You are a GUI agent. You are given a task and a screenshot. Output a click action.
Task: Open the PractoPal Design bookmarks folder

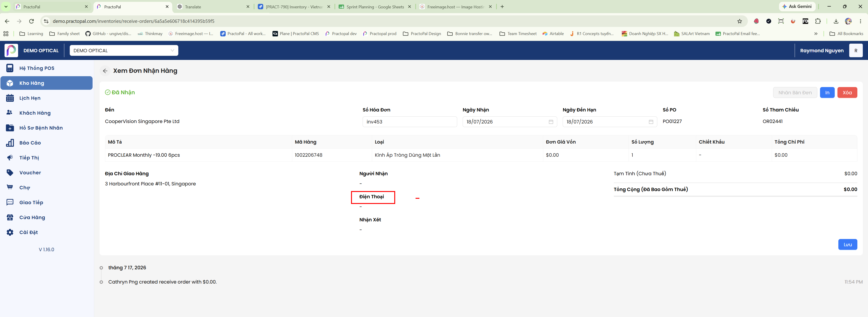point(422,34)
